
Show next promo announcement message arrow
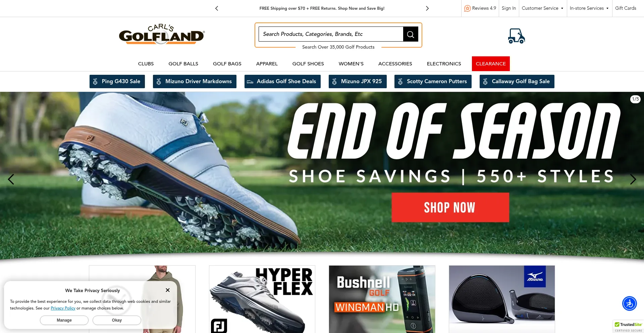[x=427, y=8]
